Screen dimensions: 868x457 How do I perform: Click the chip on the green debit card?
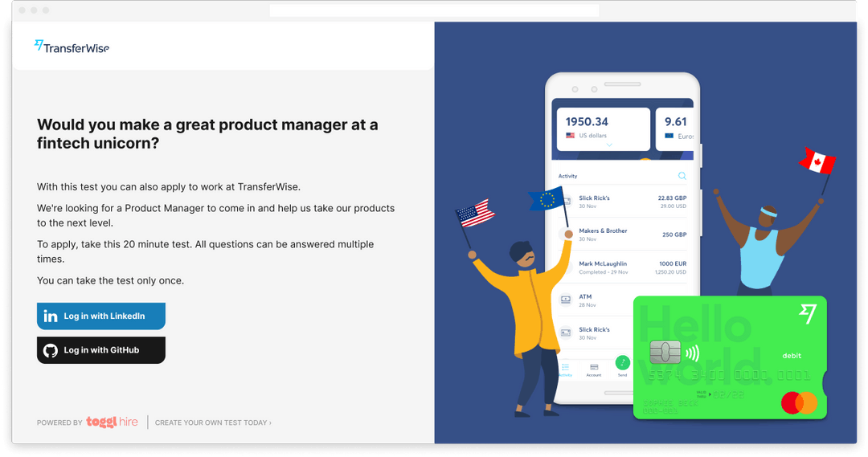665,353
